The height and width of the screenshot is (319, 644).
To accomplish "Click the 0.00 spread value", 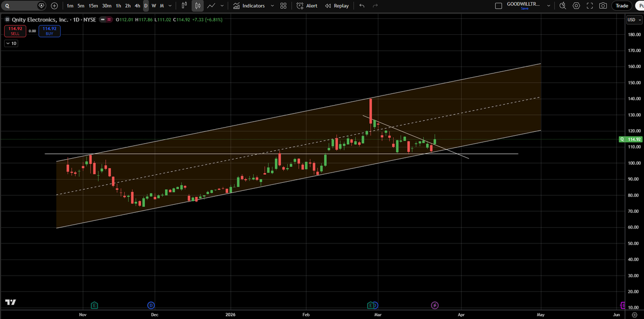I will (x=32, y=31).
